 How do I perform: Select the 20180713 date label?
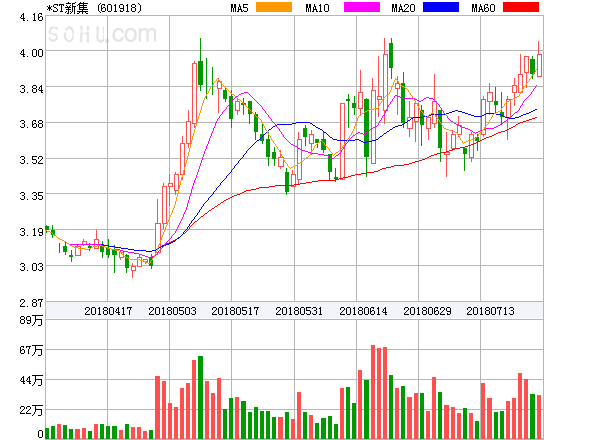pos(490,311)
